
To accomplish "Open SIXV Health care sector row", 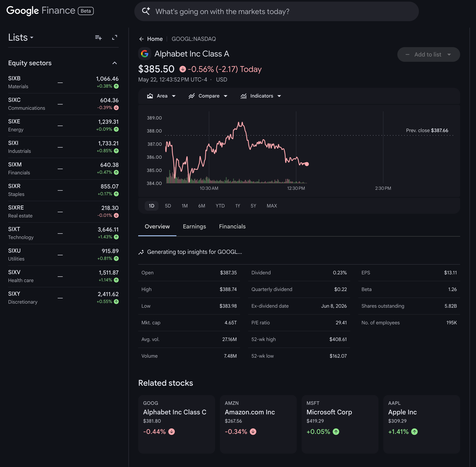I will [x=63, y=277].
